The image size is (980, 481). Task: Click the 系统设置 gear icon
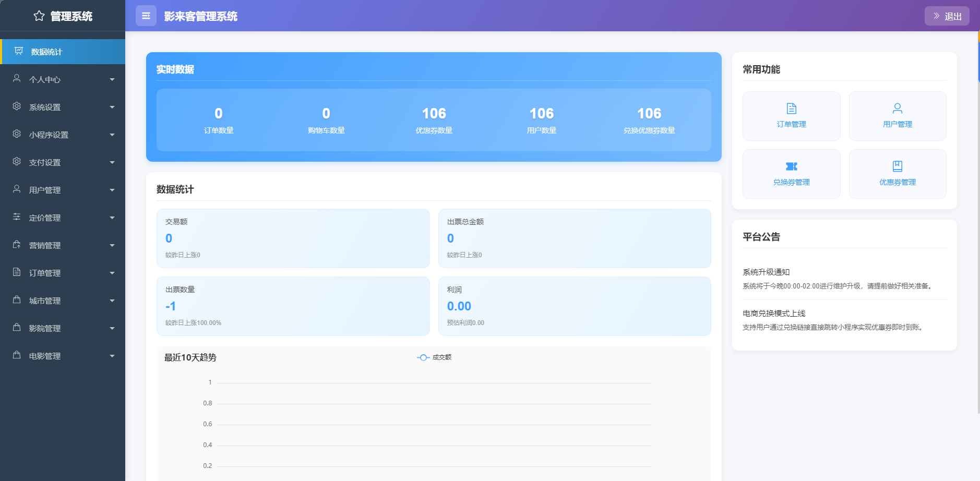click(x=17, y=106)
